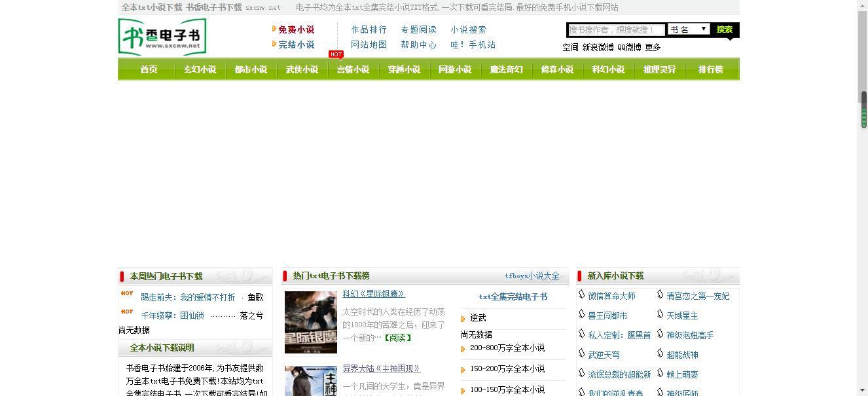Click 主神再现 book cover thumbnail
The height and width of the screenshot is (396, 868).
[311, 381]
